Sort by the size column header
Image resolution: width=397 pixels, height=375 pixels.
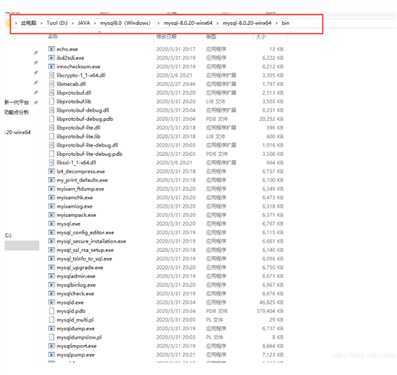261,36
